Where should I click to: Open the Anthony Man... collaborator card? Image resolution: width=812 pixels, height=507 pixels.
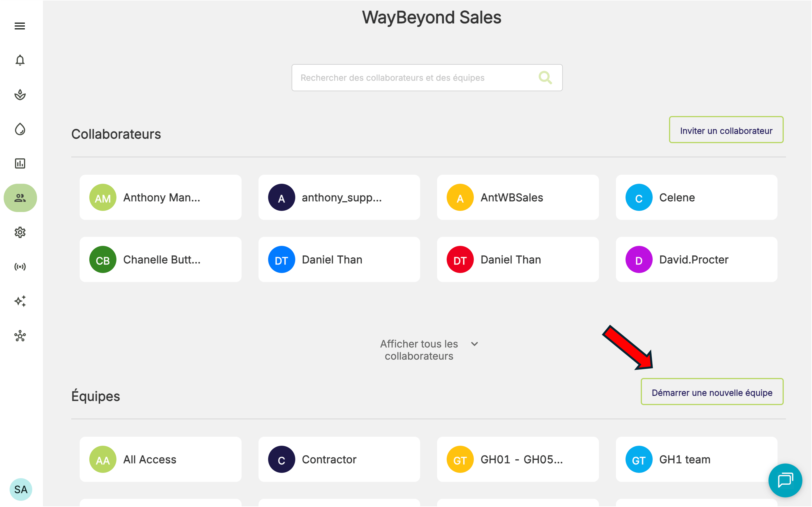160,198
